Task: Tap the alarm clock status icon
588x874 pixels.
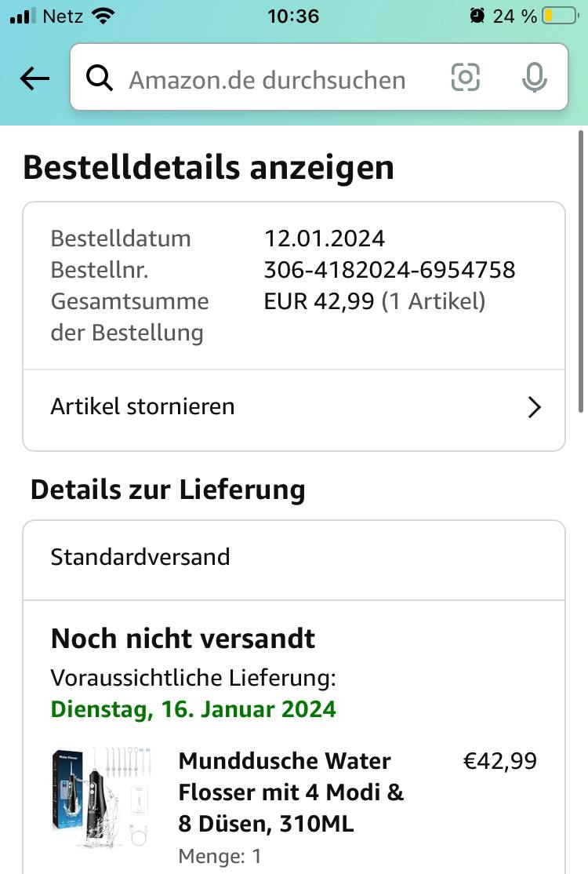Action: coord(477,16)
